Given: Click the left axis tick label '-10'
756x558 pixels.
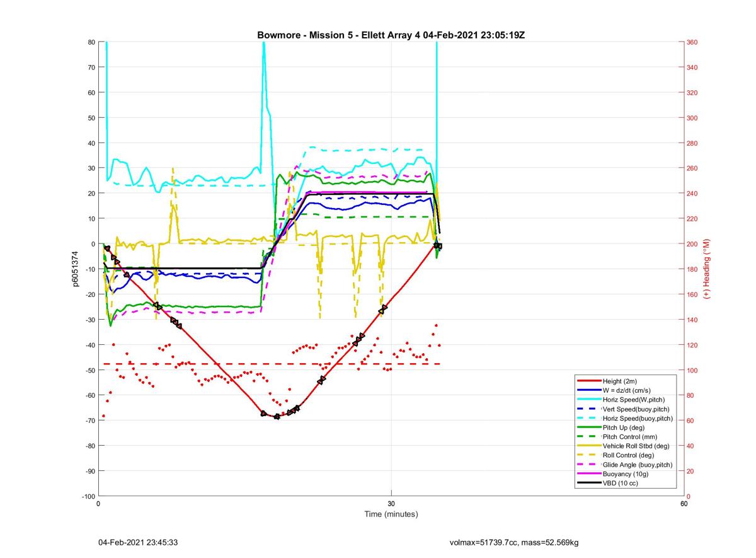Looking at the screenshot, I should 89,269.
